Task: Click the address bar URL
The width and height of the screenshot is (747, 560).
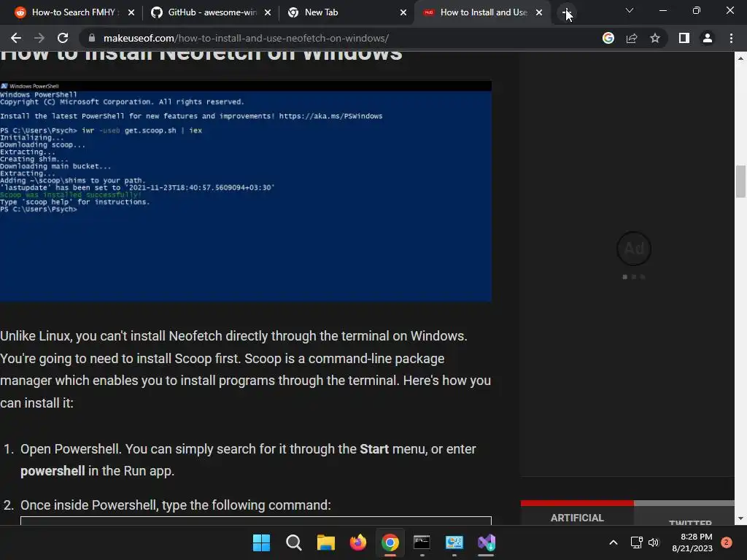Action: tap(246, 38)
